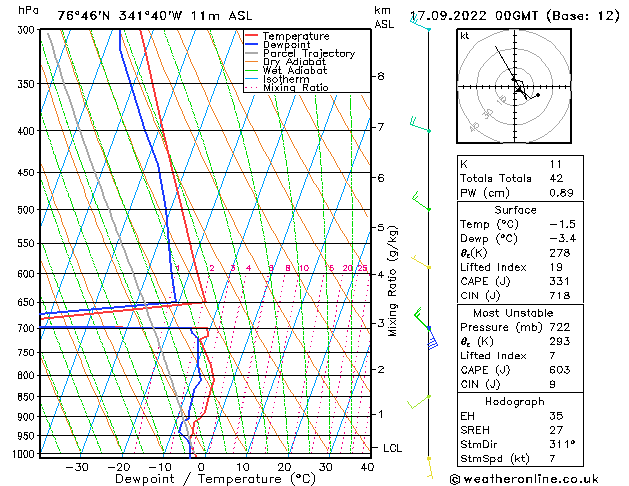Click the surface Temp value -1.5
This screenshot has width=629, height=486.
click(x=562, y=224)
